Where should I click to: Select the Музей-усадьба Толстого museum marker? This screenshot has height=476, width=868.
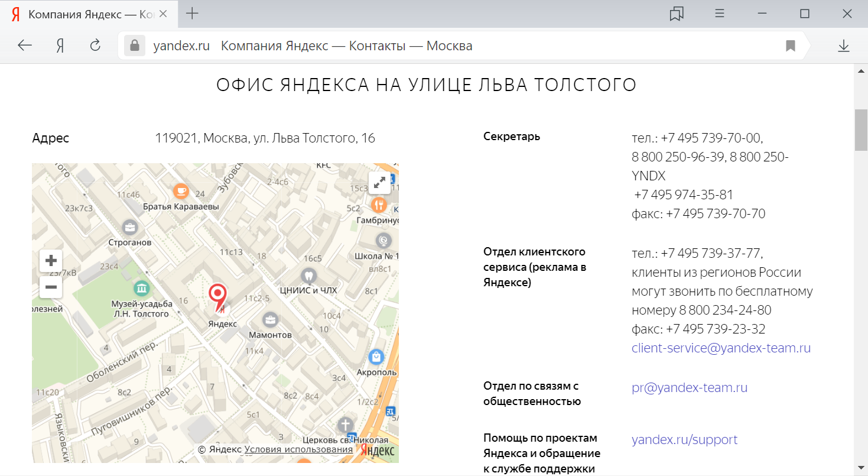(x=141, y=289)
